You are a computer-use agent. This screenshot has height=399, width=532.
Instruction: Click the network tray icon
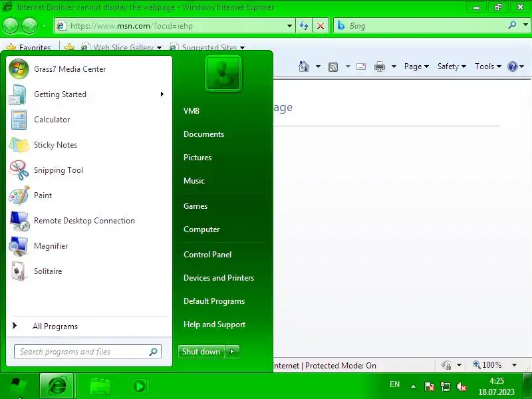[445, 386]
